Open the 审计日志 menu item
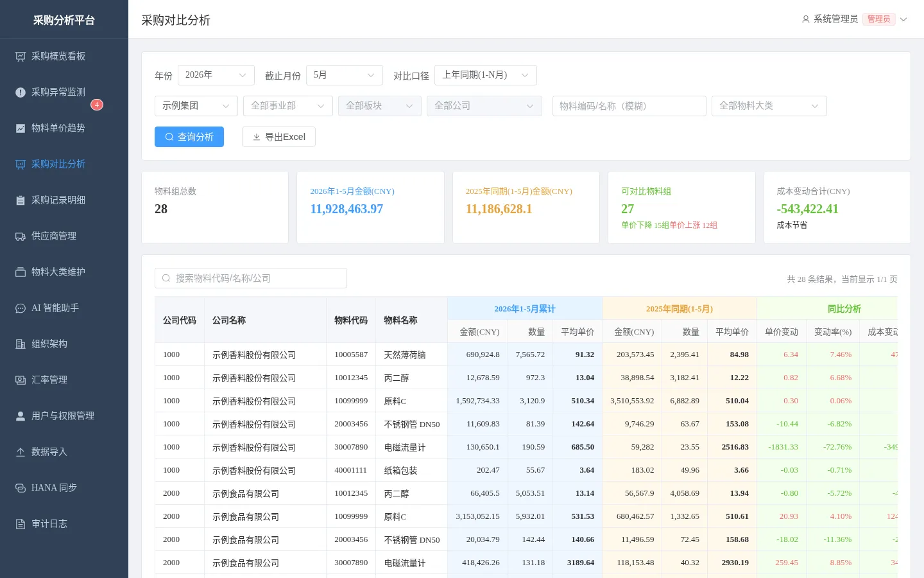 point(64,524)
